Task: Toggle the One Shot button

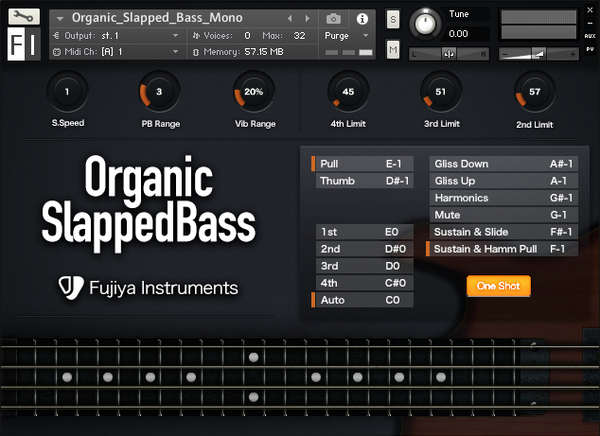Action: pos(499,286)
